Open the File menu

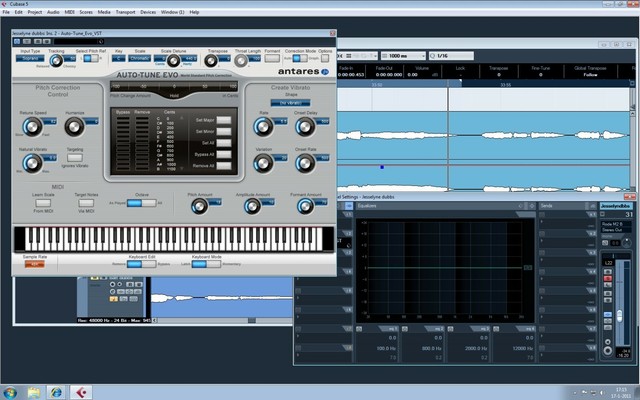click(6, 12)
